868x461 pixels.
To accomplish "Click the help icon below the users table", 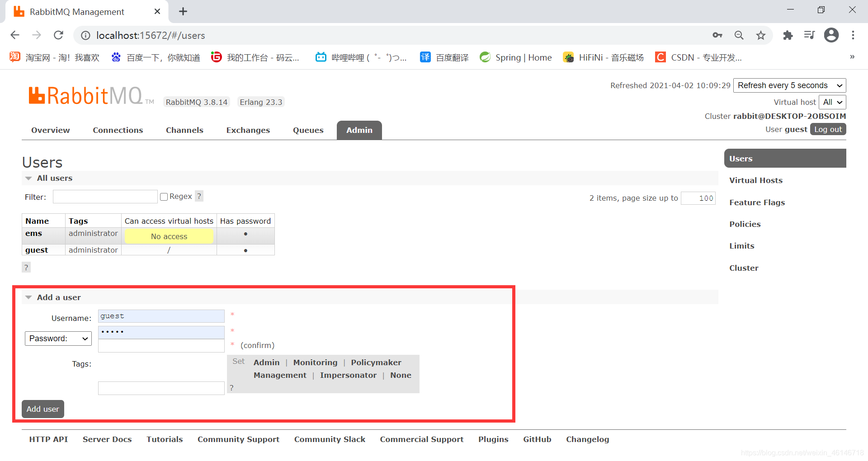I will pyautogui.click(x=26, y=267).
